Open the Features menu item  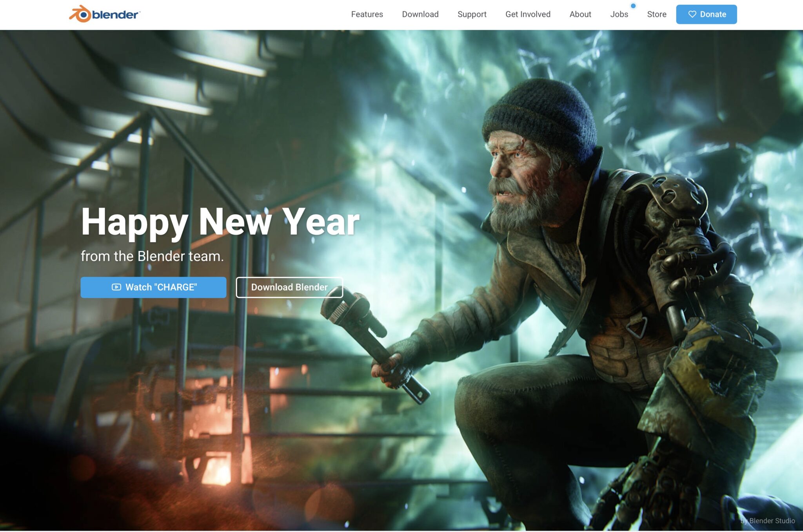367,14
